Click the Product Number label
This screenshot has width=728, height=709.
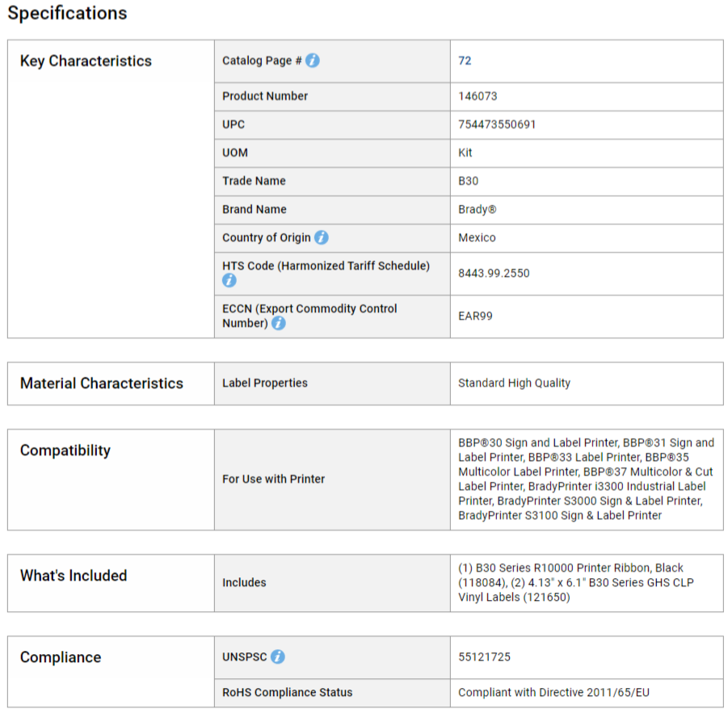265,96
